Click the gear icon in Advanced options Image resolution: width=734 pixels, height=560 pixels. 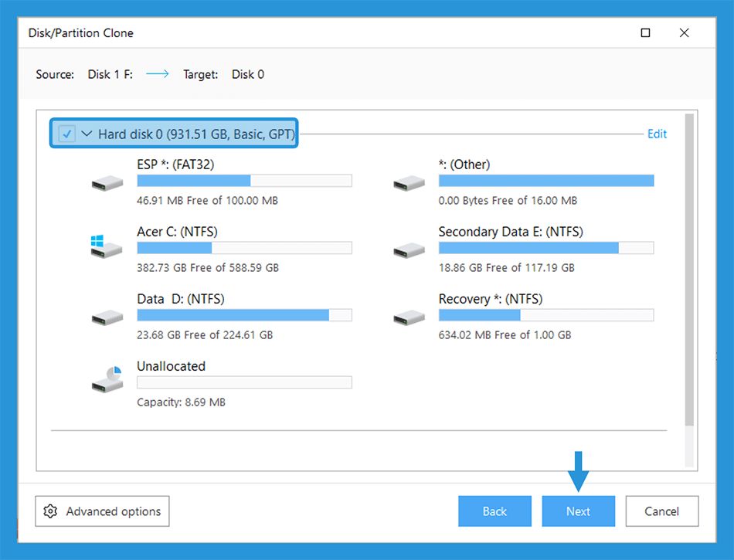pos(50,511)
